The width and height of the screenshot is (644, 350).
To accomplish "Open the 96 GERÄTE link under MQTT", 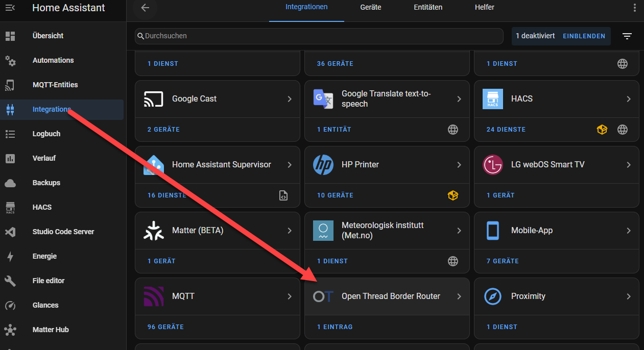I will tap(165, 327).
